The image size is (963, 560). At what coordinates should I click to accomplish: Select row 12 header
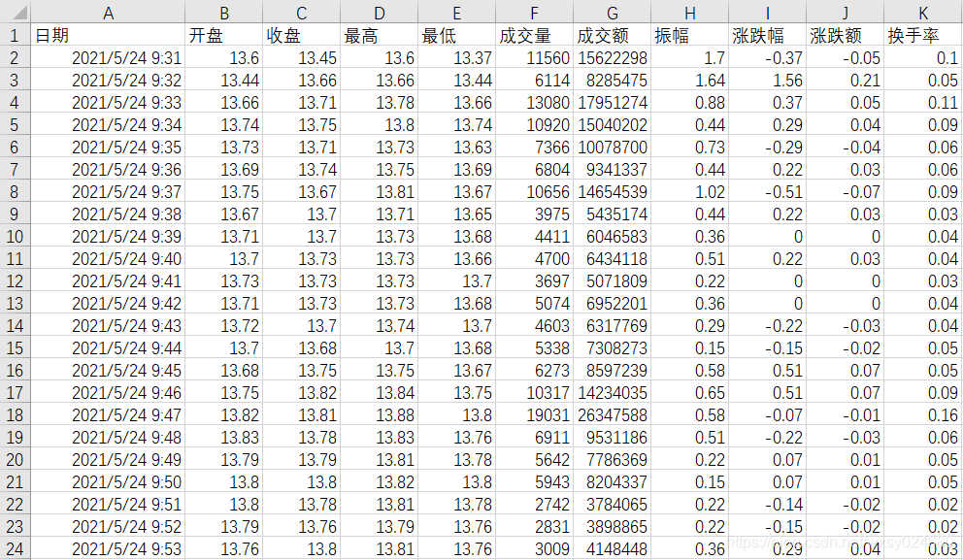click(x=15, y=281)
